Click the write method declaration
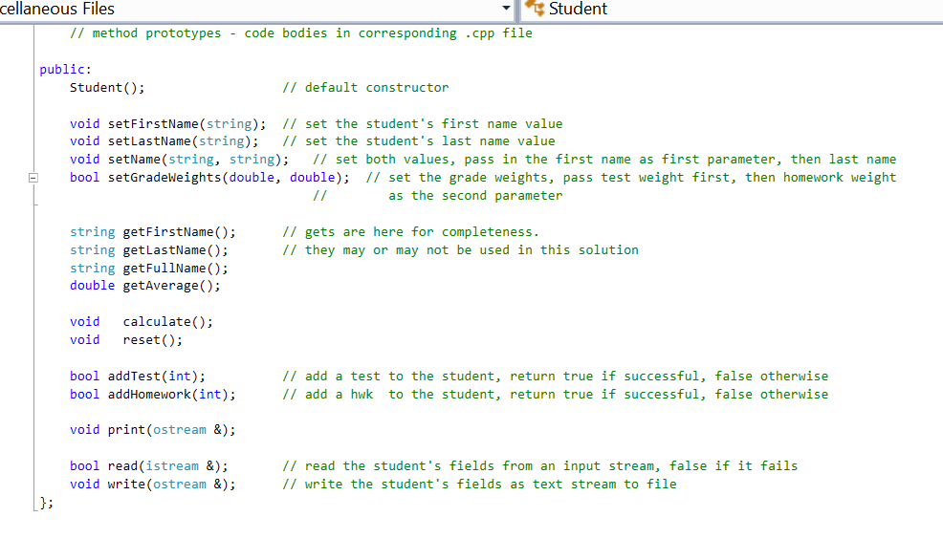 click(148, 484)
